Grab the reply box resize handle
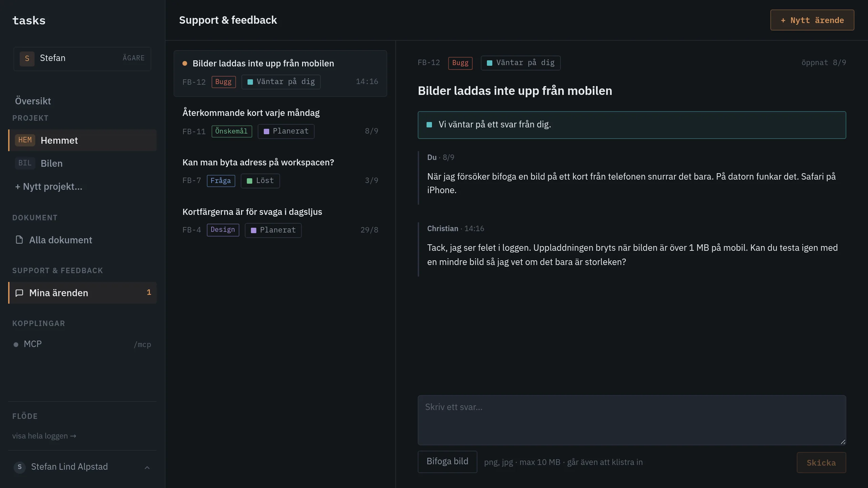 click(843, 442)
